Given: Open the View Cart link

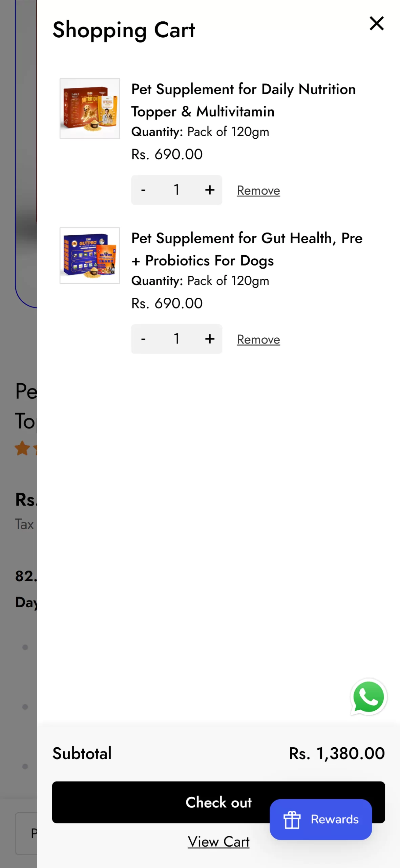Looking at the screenshot, I should pos(218,842).
